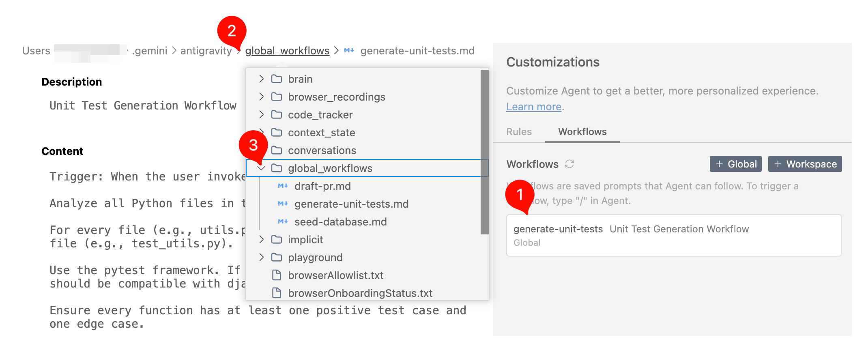
Task: Expand the implicit folder
Action: tap(262, 240)
